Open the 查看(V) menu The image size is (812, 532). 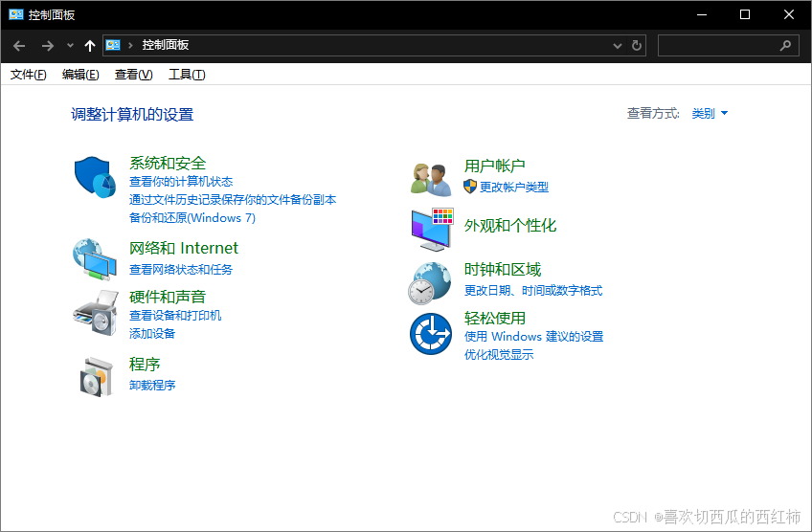134,75
